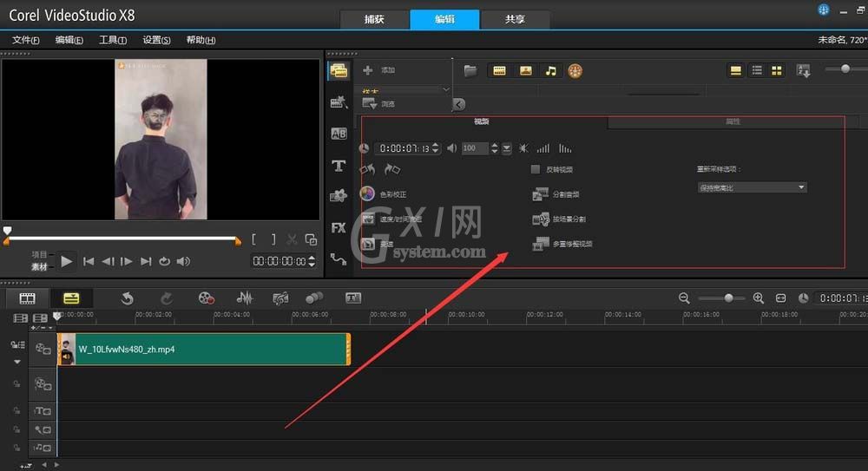Screen dimensions: 868x471
Task: Open Color Correction option
Action: [383, 193]
